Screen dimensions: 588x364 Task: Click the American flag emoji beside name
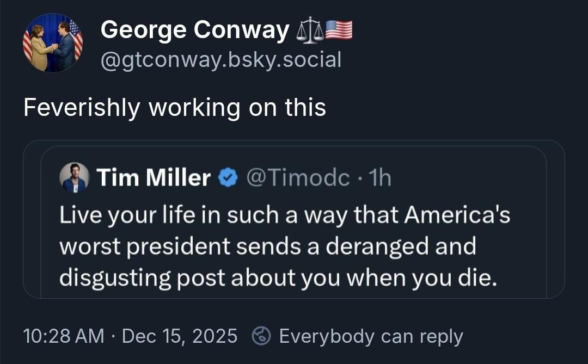click(339, 30)
